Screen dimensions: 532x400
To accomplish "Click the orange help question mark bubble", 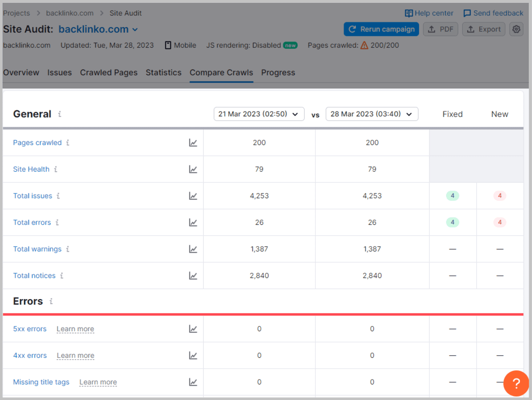I will click(516, 383).
